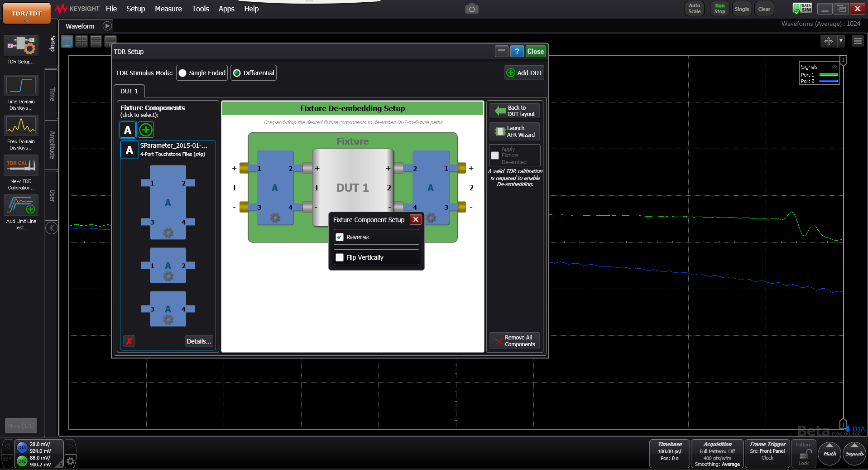Open the Measure menu
868x470 pixels.
click(168, 9)
